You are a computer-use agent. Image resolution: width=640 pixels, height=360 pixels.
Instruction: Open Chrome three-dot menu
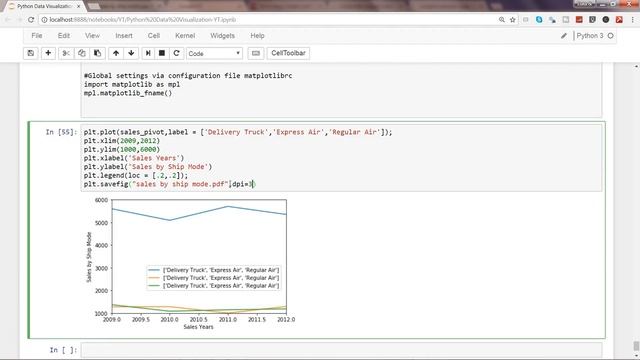(x=633, y=20)
